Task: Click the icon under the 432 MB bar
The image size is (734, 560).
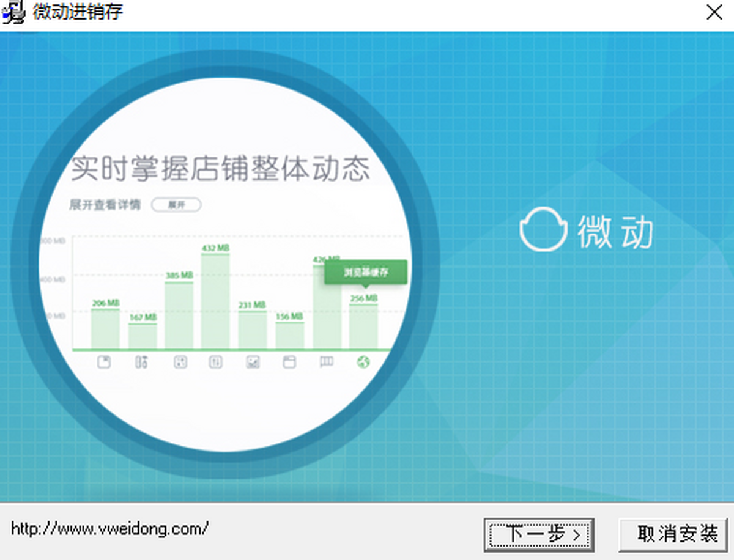Action: click(x=215, y=362)
